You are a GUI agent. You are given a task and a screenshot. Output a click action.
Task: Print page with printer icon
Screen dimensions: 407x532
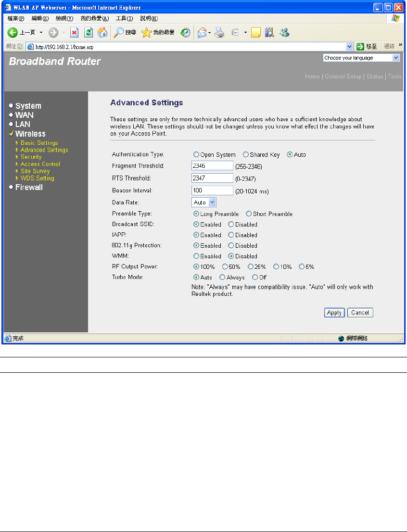point(220,33)
